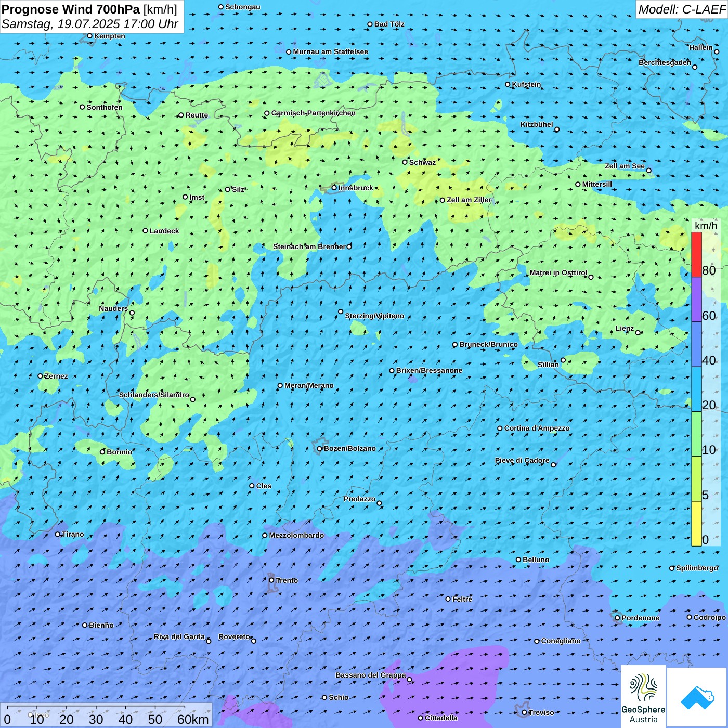Click the 'Prognose Wind 700hPa [km/h]' title

tap(89, 9)
